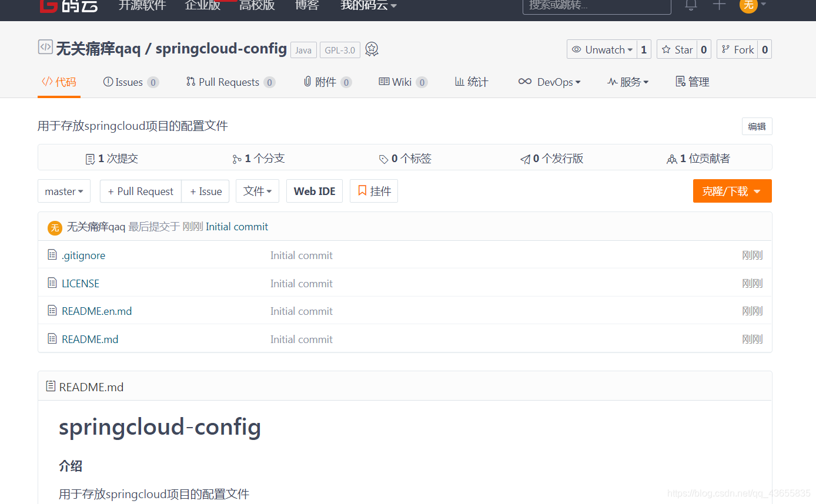This screenshot has height=504, width=816.
Task: Click the plus create icon in header
Action: pos(719,5)
